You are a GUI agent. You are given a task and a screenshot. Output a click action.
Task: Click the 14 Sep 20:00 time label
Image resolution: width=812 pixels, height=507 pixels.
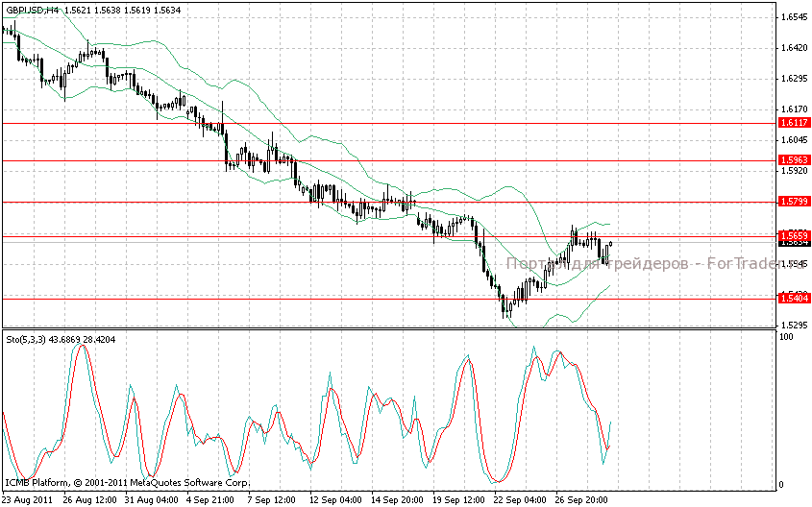[396, 499]
